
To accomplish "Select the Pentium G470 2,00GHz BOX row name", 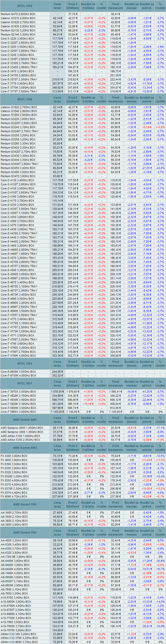I will pos(18,14).
